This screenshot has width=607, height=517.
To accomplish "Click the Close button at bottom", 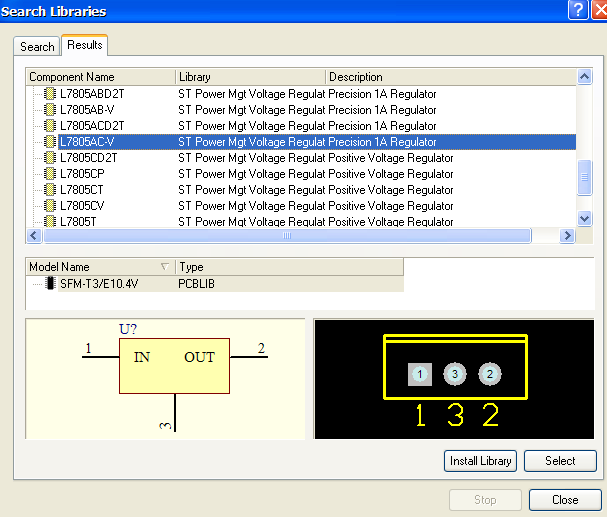I will (565, 500).
